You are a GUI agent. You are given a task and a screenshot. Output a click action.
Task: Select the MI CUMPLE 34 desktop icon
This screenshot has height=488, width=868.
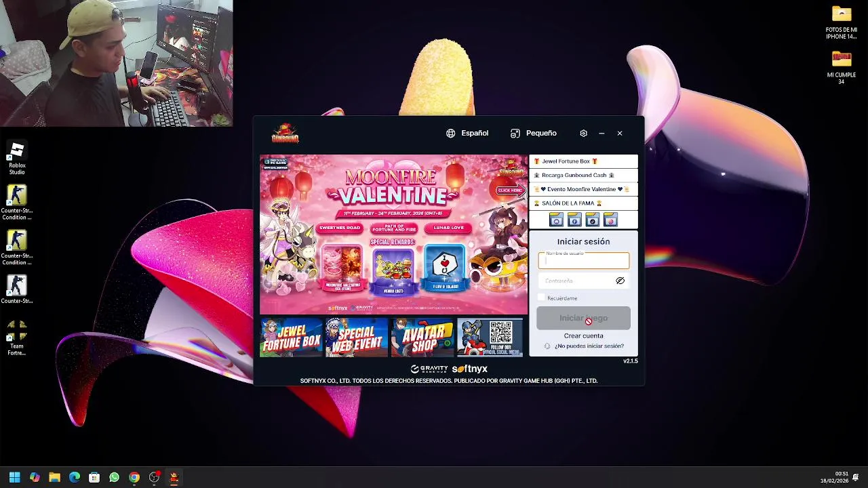click(842, 68)
